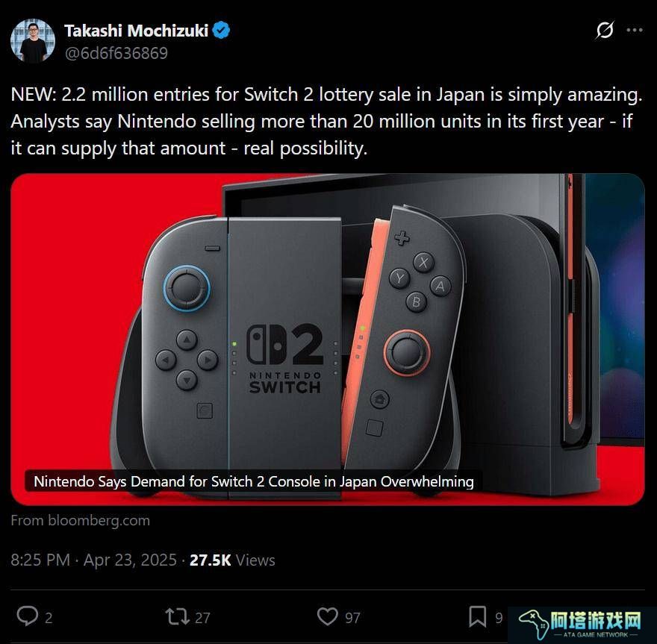657x644 pixels.
Task: Click the reply count of 2
Action: click(x=49, y=618)
